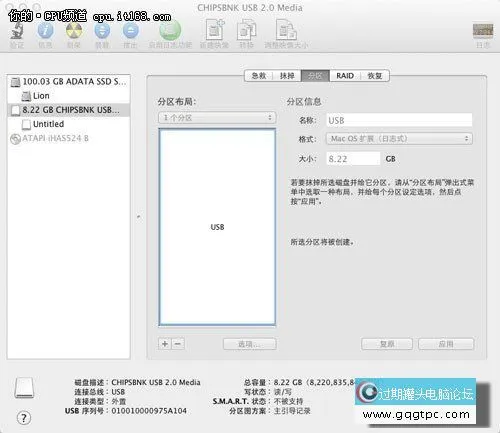
Task: Click the 名称 field containing USB
Action: [399, 120]
